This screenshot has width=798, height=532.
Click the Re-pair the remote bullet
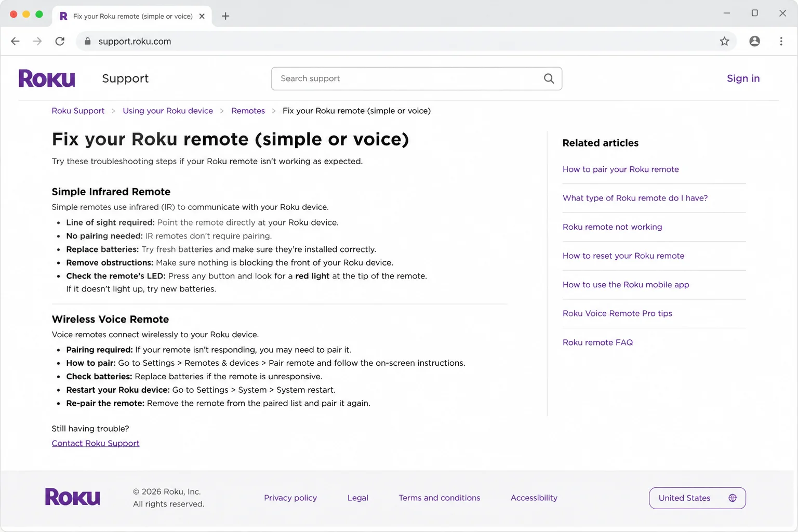218,403
